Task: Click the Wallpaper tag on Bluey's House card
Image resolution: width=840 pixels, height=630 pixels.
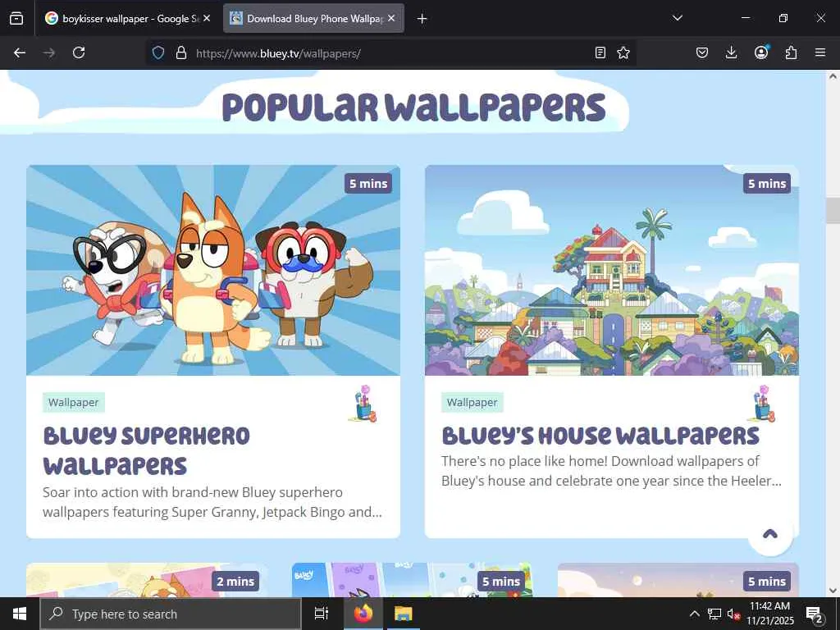Action: (x=472, y=402)
